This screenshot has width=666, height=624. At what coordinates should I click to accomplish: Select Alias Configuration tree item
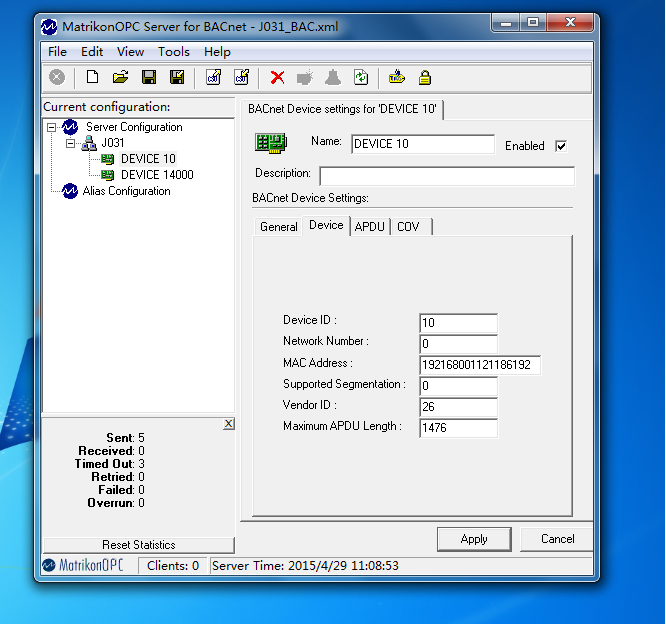[x=127, y=191]
